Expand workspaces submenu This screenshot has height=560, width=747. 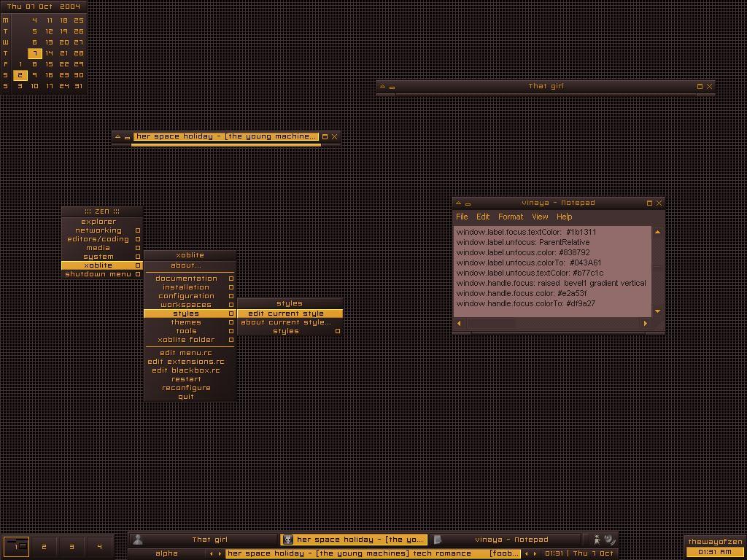pyautogui.click(x=190, y=305)
